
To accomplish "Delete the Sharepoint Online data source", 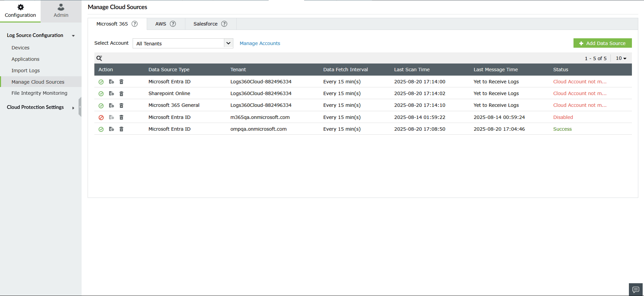I will 121,94.
